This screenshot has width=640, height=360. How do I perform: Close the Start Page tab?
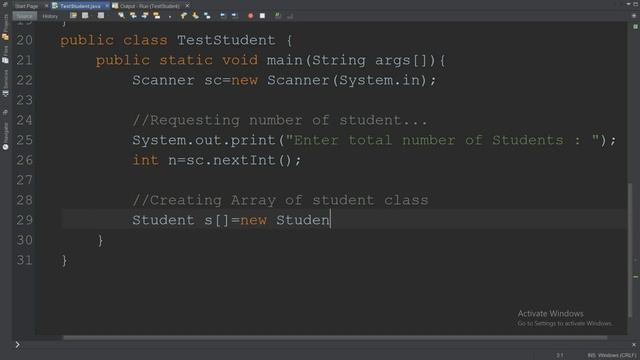coord(46,6)
